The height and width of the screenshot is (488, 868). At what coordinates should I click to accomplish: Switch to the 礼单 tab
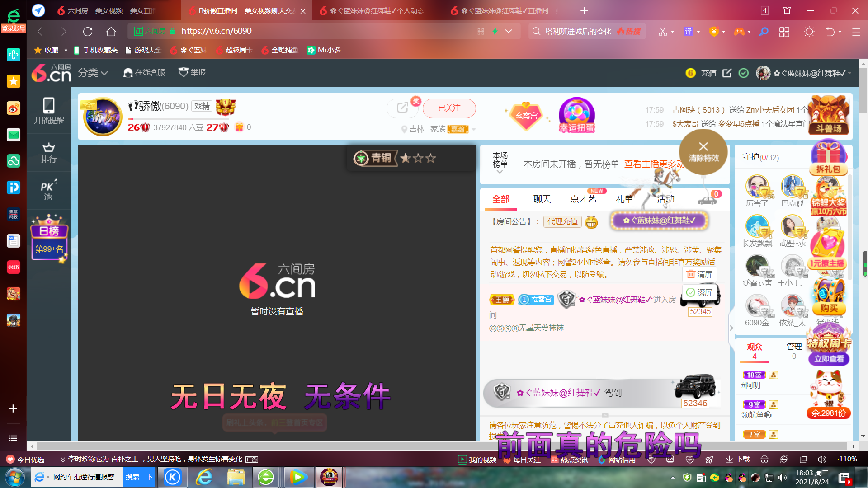click(x=624, y=199)
